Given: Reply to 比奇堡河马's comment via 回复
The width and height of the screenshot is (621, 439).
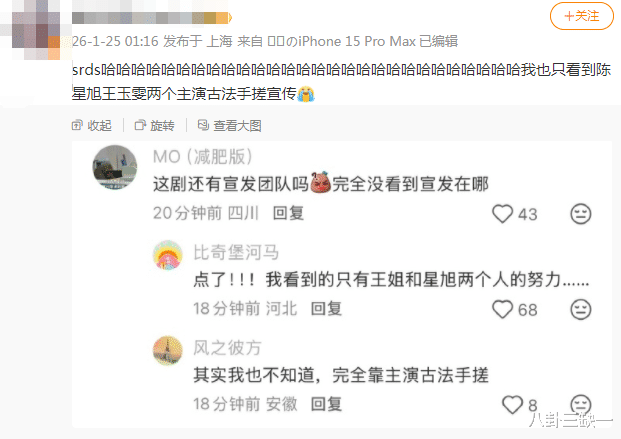Looking at the screenshot, I should (326, 309).
